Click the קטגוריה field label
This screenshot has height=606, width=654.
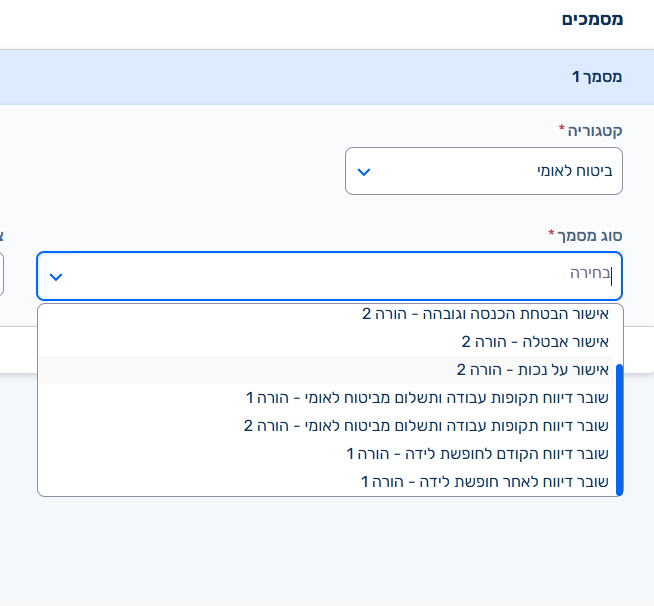point(590,130)
